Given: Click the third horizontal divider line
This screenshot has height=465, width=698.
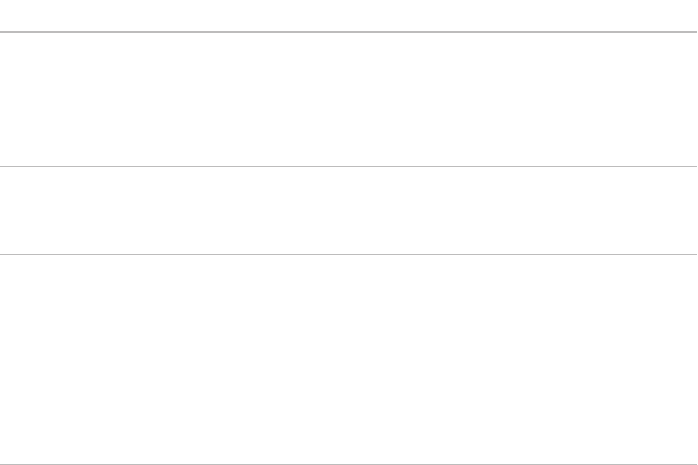Looking at the screenshot, I should [349, 254].
